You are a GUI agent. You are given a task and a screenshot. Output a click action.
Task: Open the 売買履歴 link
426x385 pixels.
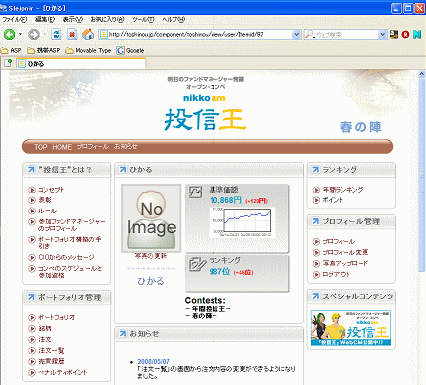[51, 361]
